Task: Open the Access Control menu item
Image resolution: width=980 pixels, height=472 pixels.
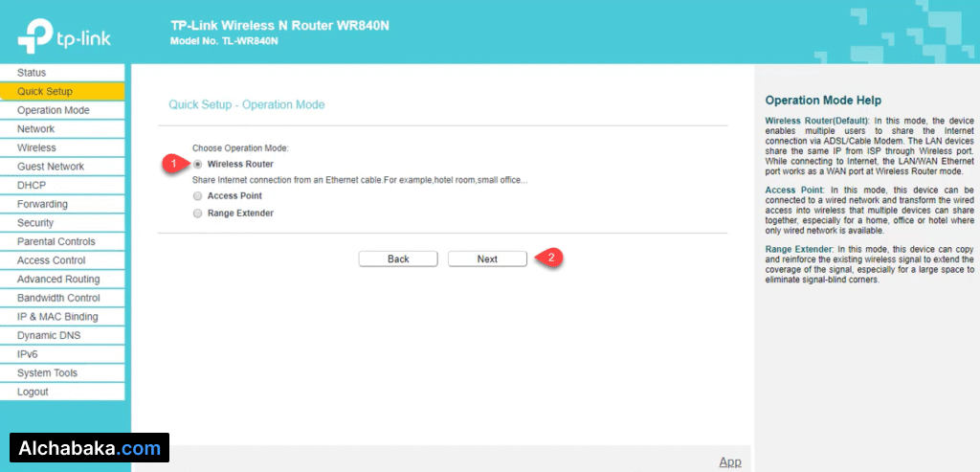Action: tap(62, 260)
